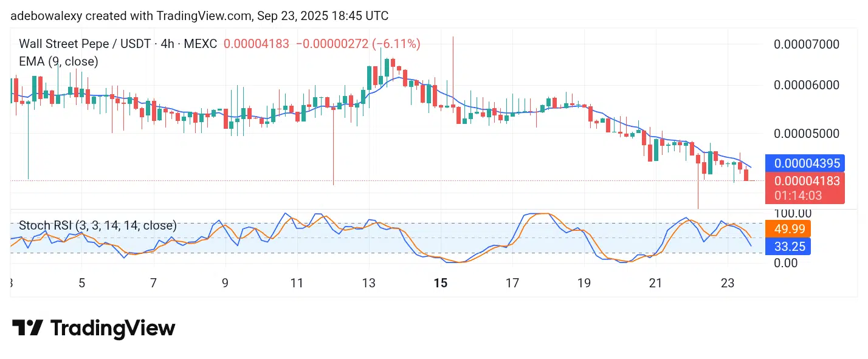Click the blue Stoch RSI value 33.25
The height and width of the screenshot is (359, 868).
(x=789, y=247)
